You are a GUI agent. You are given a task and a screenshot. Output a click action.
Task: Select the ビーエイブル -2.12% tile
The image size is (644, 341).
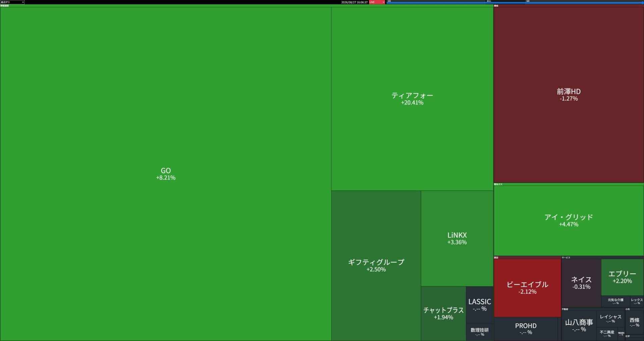tap(527, 288)
